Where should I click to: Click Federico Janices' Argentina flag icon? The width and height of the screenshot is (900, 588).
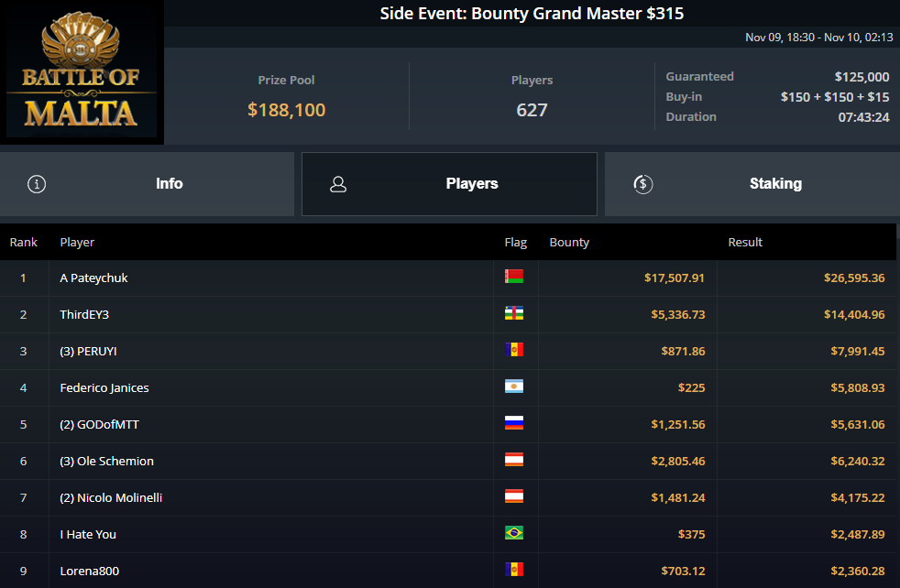click(x=514, y=387)
